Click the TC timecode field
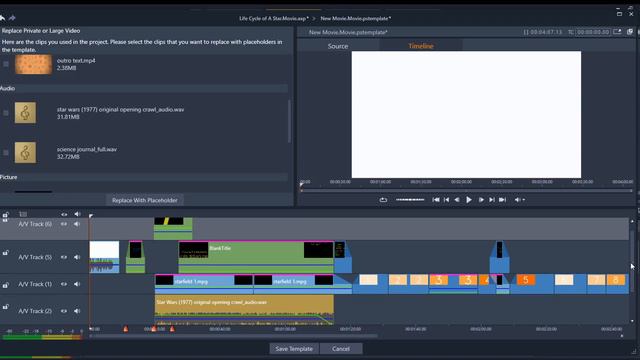This screenshot has height=360, width=640. click(593, 32)
